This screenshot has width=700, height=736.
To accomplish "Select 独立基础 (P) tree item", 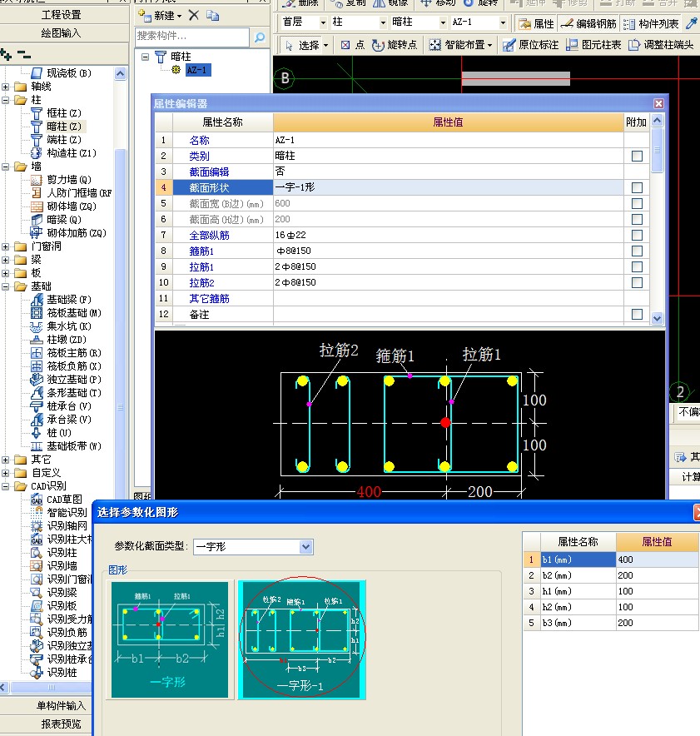I will point(73,380).
